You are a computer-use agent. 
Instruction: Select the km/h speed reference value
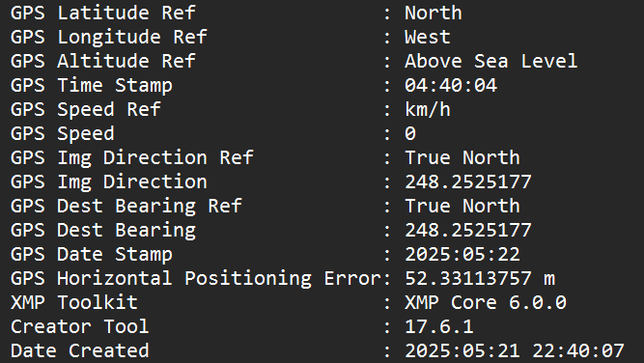coord(428,109)
